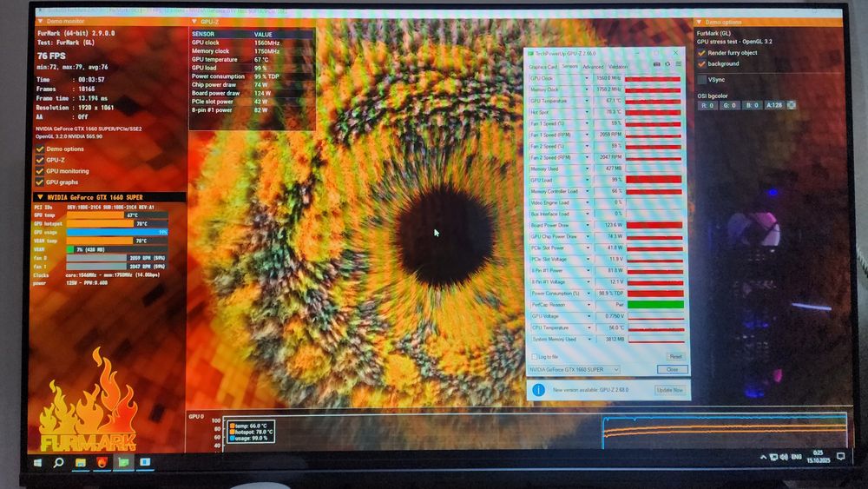Disable background checkbox in Demo options
This screenshot has height=489, width=868.
point(701,64)
